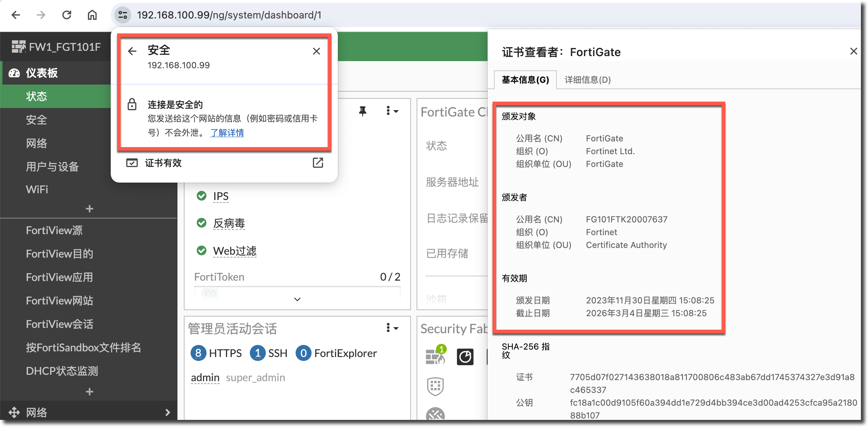Switch to 详细信息(D) certificate tab
868x427 pixels.
588,80
